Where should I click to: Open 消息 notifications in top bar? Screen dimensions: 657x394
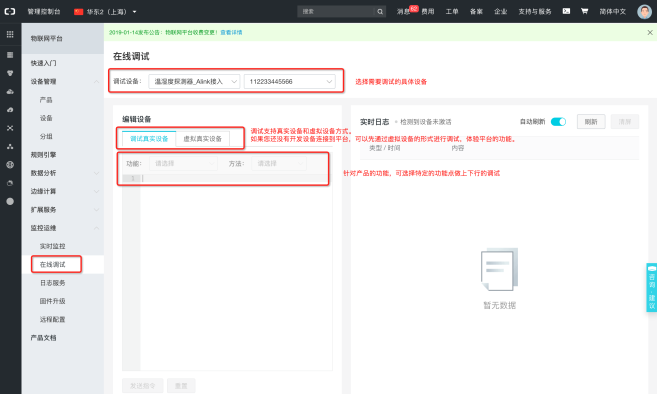tap(404, 12)
